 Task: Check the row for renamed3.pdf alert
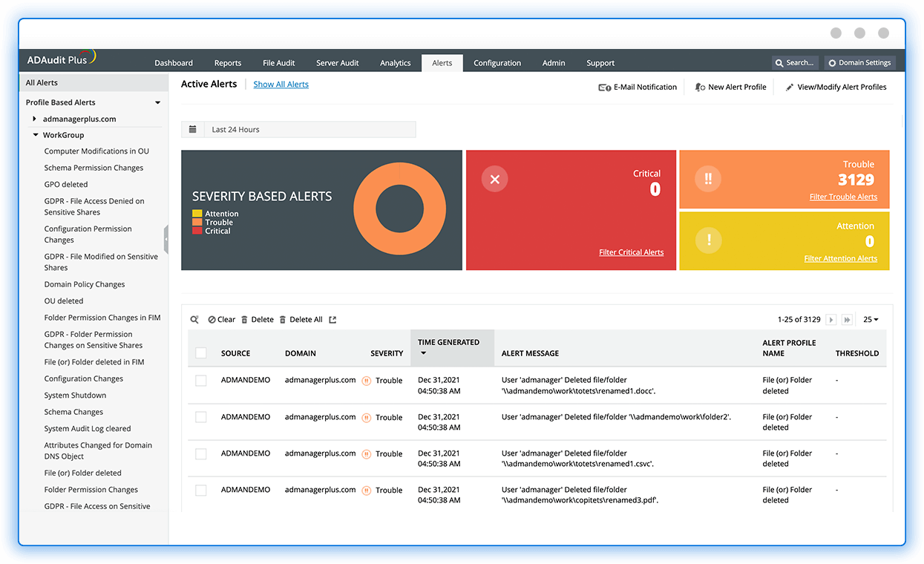click(200, 491)
